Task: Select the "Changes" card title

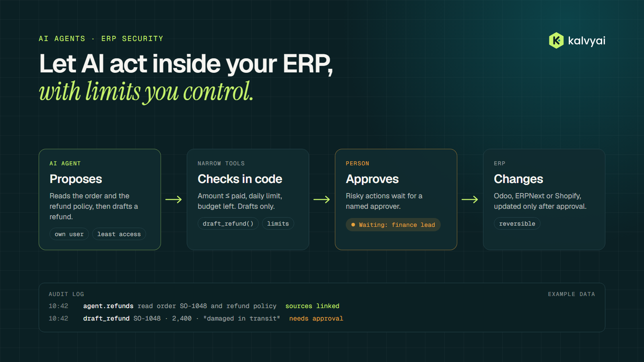Action: click(x=518, y=179)
